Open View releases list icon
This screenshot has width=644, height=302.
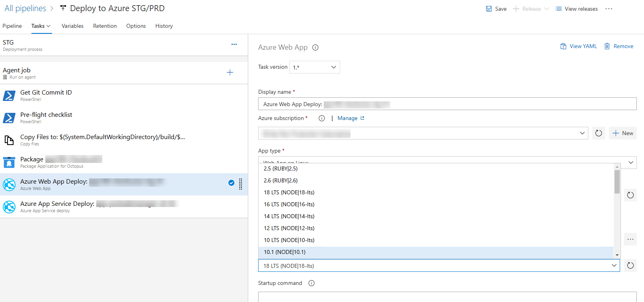[558, 9]
